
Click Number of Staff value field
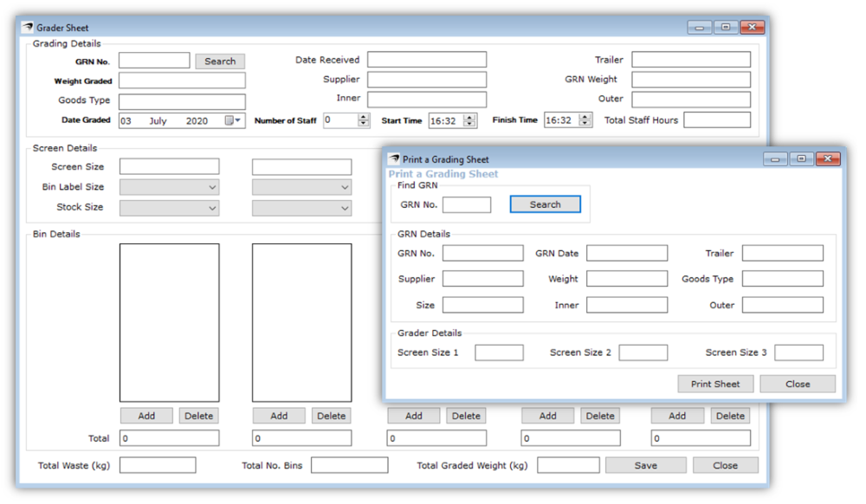tap(340, 120)
